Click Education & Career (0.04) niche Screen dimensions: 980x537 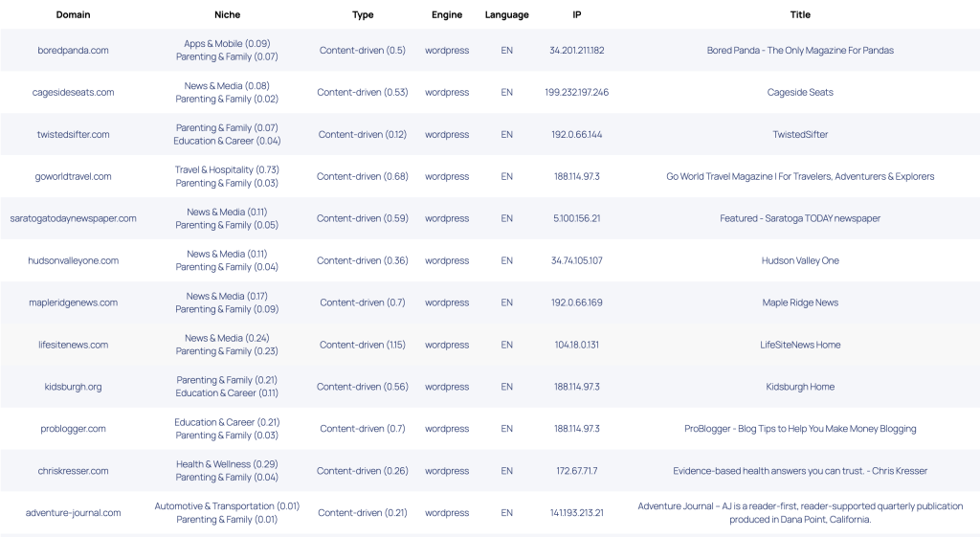click(x=227, y=141)
